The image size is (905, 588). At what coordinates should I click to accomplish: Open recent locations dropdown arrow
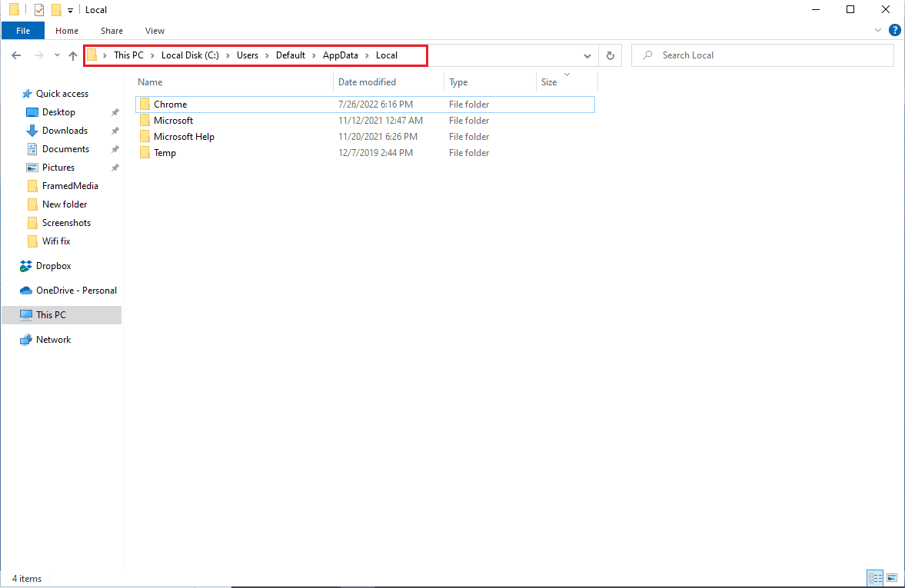coord(57,55)
